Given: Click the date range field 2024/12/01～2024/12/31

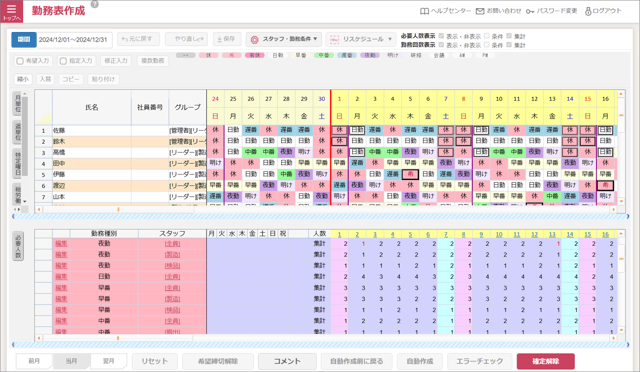Looking at the screenshot, I should click(73, 40).
